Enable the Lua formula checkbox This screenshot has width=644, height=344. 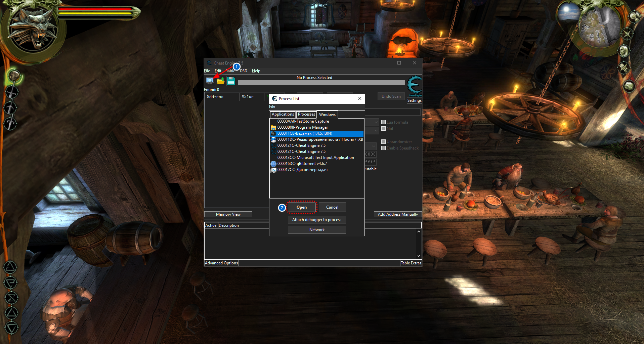point(383,122)
